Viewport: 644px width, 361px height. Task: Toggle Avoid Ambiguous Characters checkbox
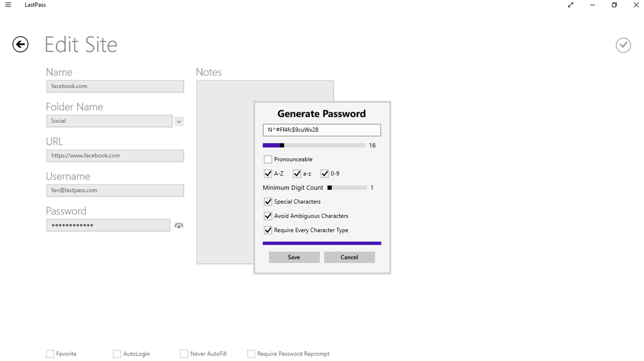coord(268,216)
